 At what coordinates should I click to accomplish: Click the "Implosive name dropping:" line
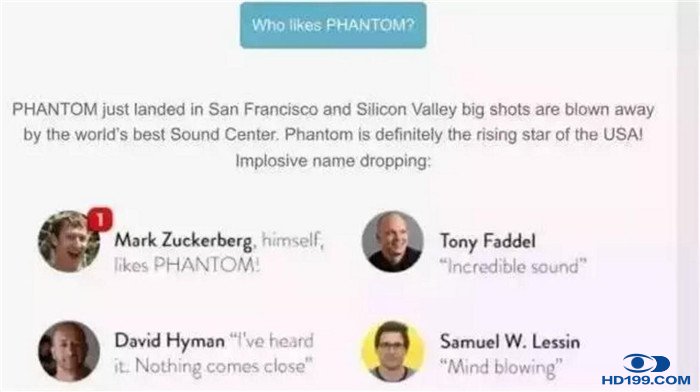pyautogui.click(x=333, y=161)
